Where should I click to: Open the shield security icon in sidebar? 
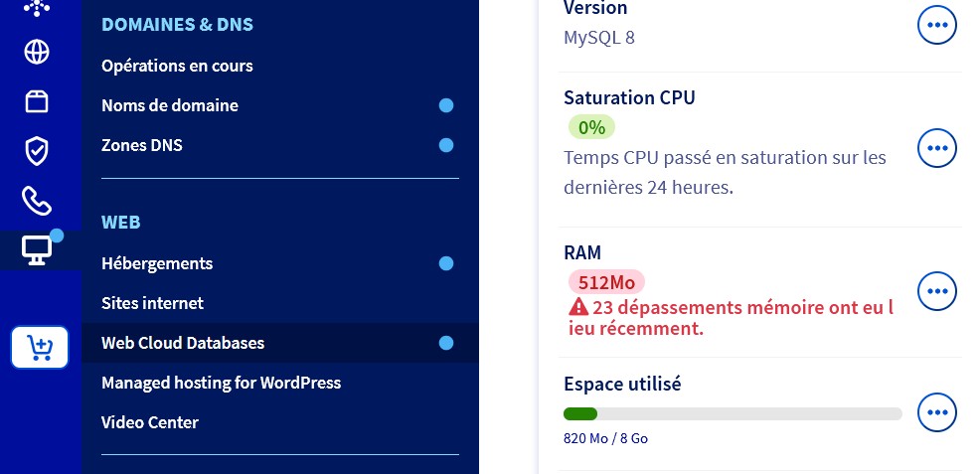(36, 151)
